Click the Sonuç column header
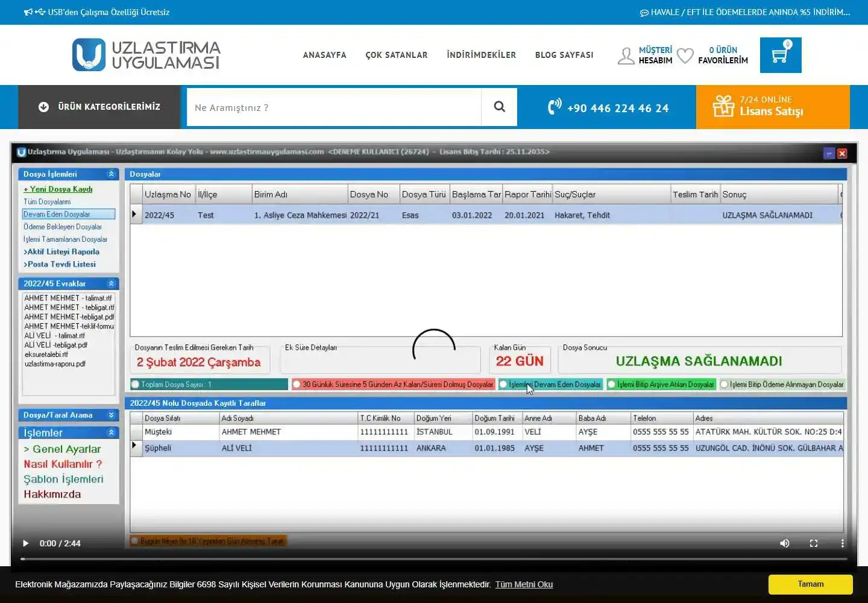The image size is (868, 603). pos(779,194)
